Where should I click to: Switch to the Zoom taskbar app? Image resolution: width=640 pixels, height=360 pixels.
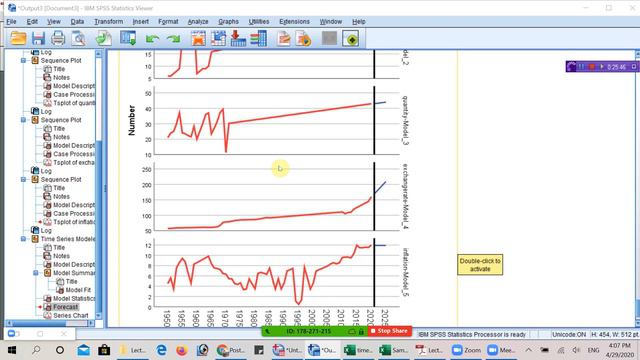point(467,350)
